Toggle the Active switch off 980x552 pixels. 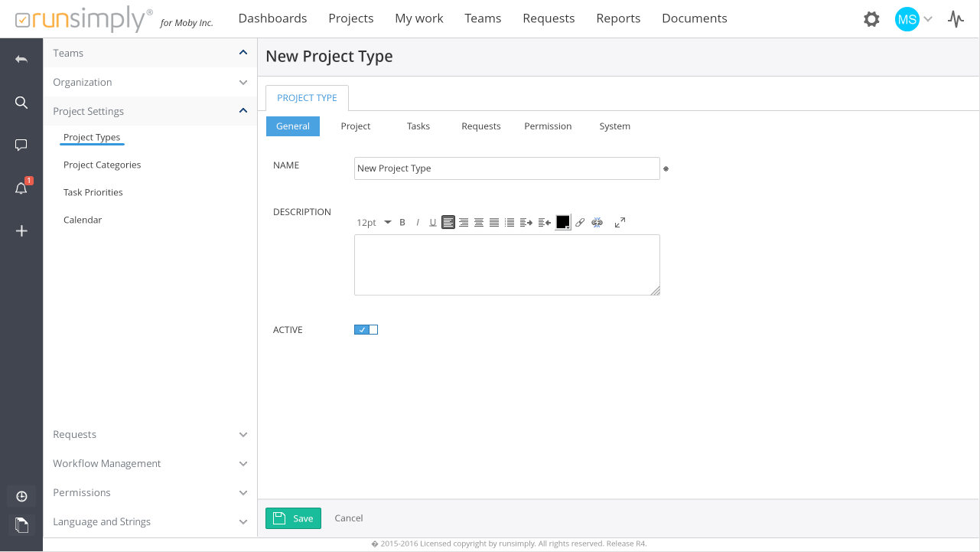click(x=366, y=330)
